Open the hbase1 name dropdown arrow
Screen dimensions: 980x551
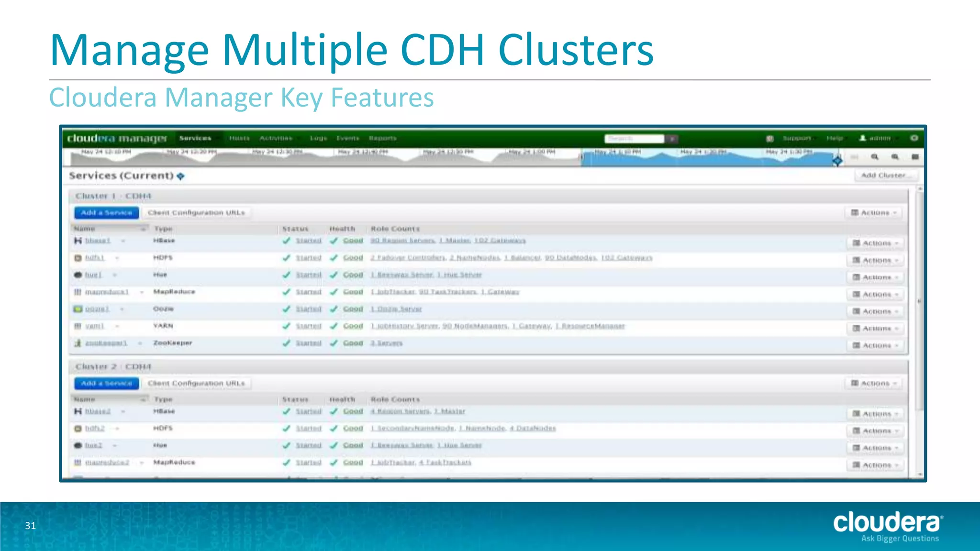[x=123, y=241]
